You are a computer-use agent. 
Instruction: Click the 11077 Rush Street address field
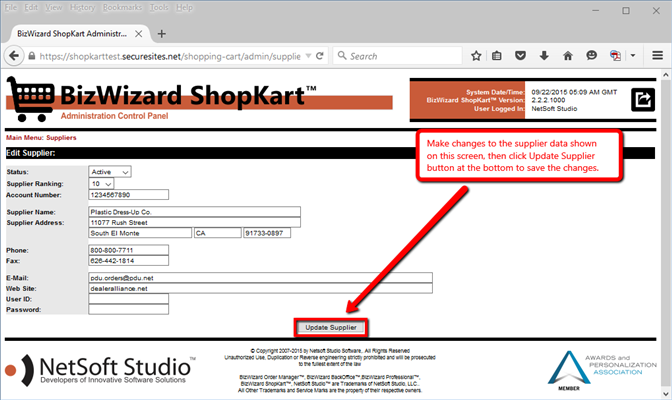[195, 223]
